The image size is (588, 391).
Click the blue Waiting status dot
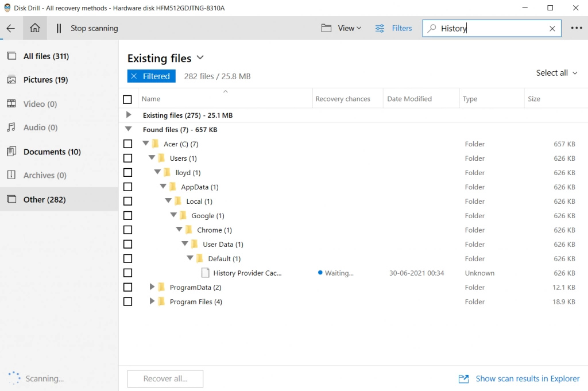point(320,273)
